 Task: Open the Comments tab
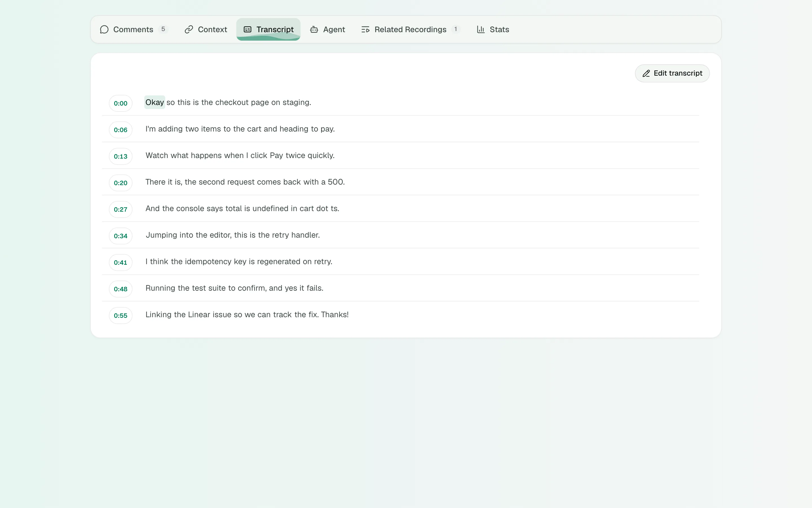click(x=134, y=29)
